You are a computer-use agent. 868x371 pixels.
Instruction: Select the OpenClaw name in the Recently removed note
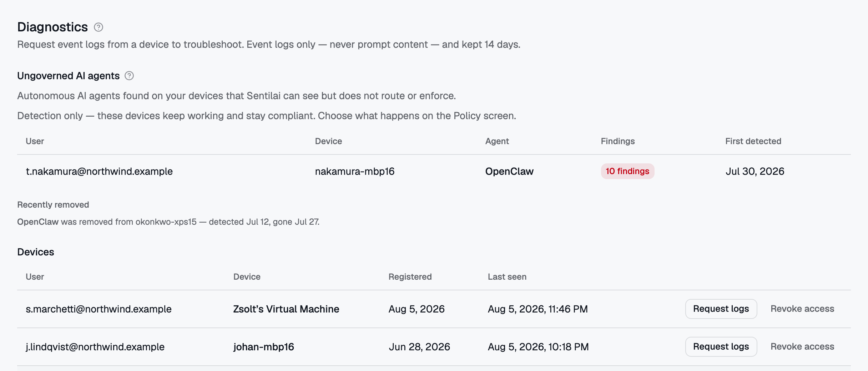38,222
